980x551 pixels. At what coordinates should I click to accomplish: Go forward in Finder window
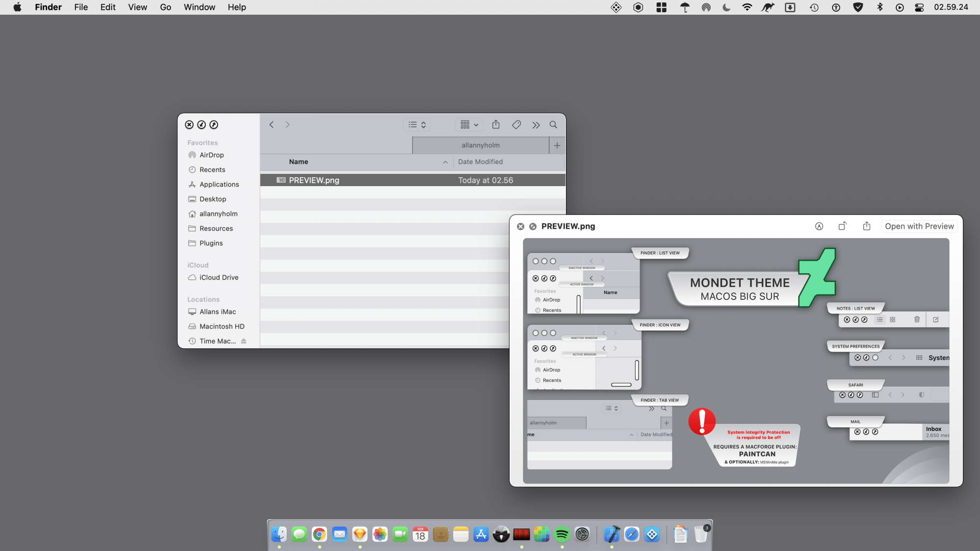(x=288, y=125)
